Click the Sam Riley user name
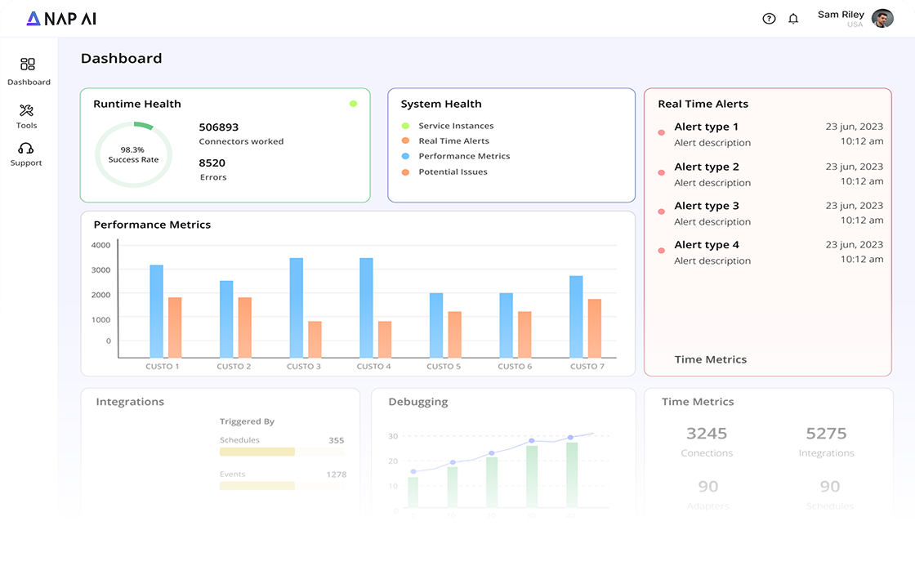 click(841, 15)
